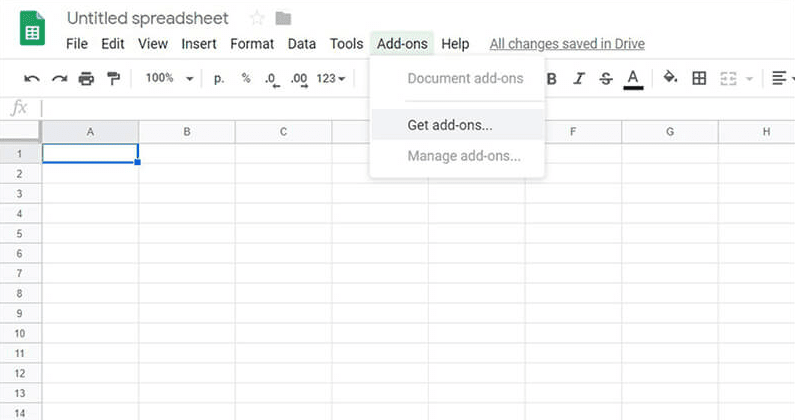Viewport: 795px width, 420px height.
Task: Click All changes saved in Drive link
Action: [x=567, y=44]
